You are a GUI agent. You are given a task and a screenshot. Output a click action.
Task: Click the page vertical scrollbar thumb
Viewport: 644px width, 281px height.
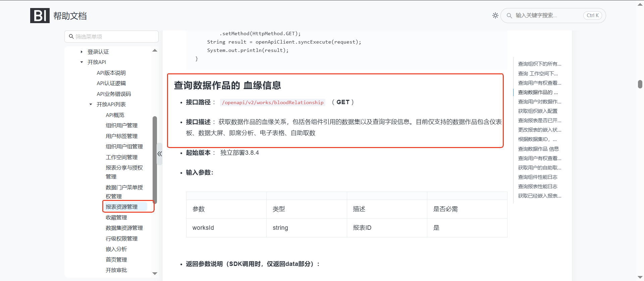(x=640, y=84)
